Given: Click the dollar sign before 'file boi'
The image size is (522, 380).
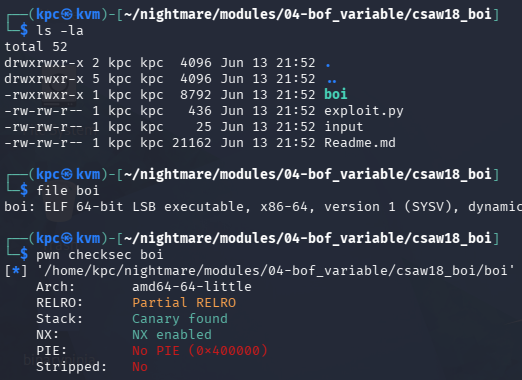Looking at the screenshot, I should pyautogui.click(x=24, y=190).
